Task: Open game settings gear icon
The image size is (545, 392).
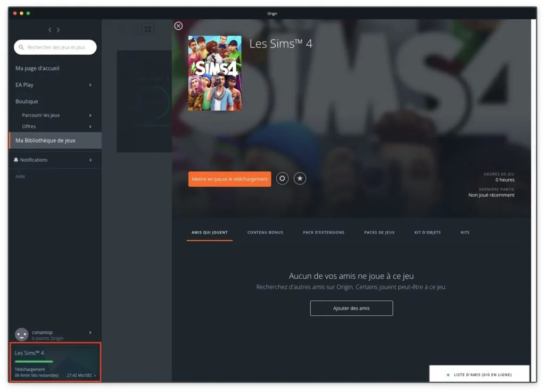Action: 282,179
